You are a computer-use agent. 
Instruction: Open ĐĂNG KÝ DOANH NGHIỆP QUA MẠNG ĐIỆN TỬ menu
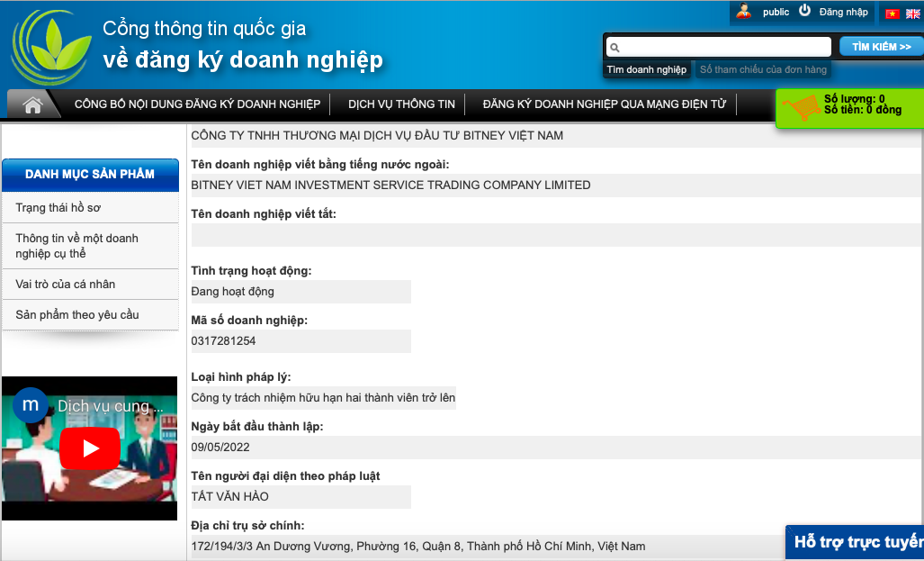click(x=604, y=104)
